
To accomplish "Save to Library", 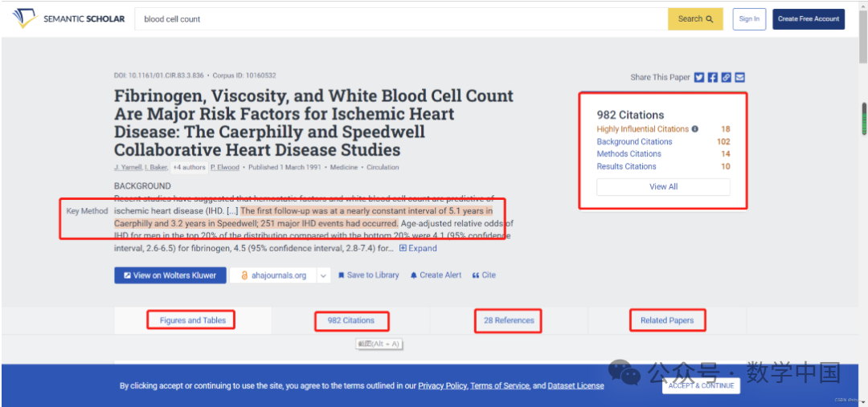I will pos(369,275).
